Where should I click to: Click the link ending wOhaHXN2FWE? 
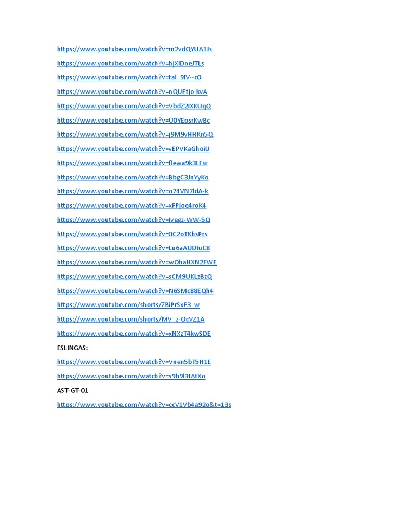pos(137,262)
